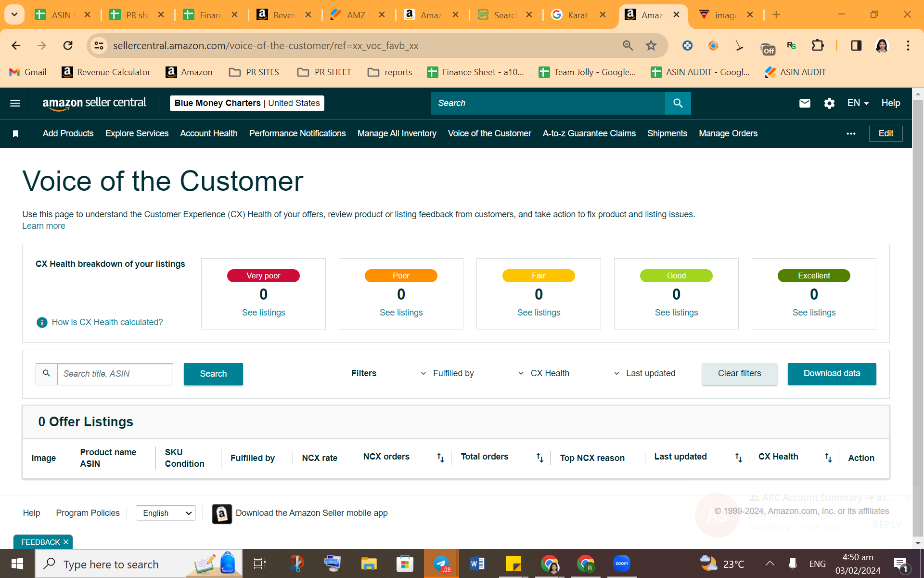Go to Add Products

(x=68, y=133)
